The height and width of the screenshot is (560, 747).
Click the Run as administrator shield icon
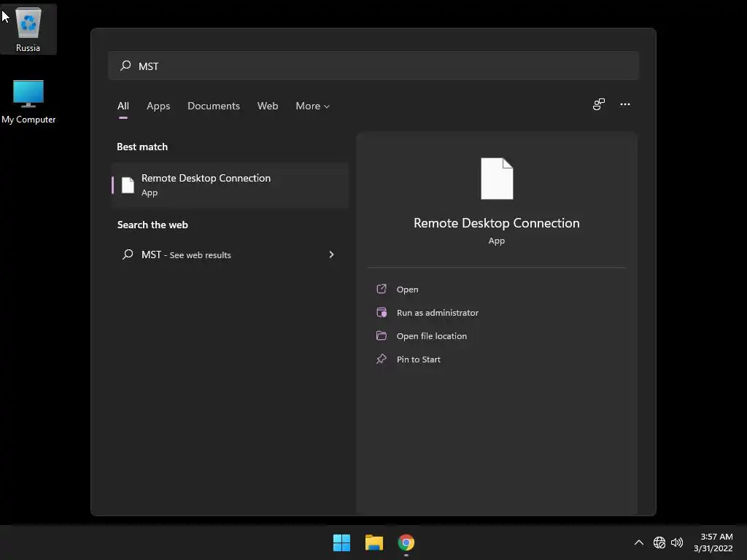[381, 312]
